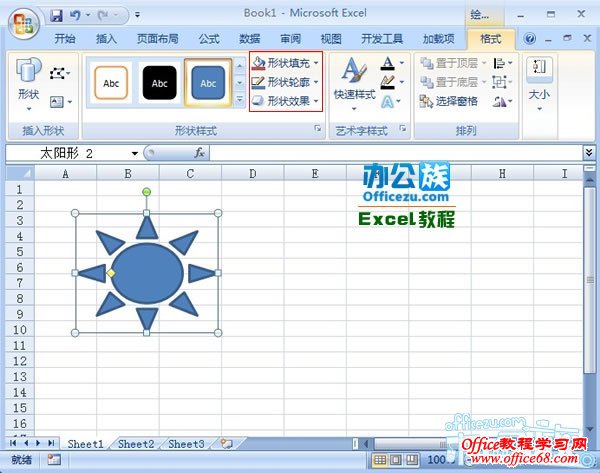Open the 形状样式 dialog launcher
The image size is (600, 473).
tap(318, 129)
